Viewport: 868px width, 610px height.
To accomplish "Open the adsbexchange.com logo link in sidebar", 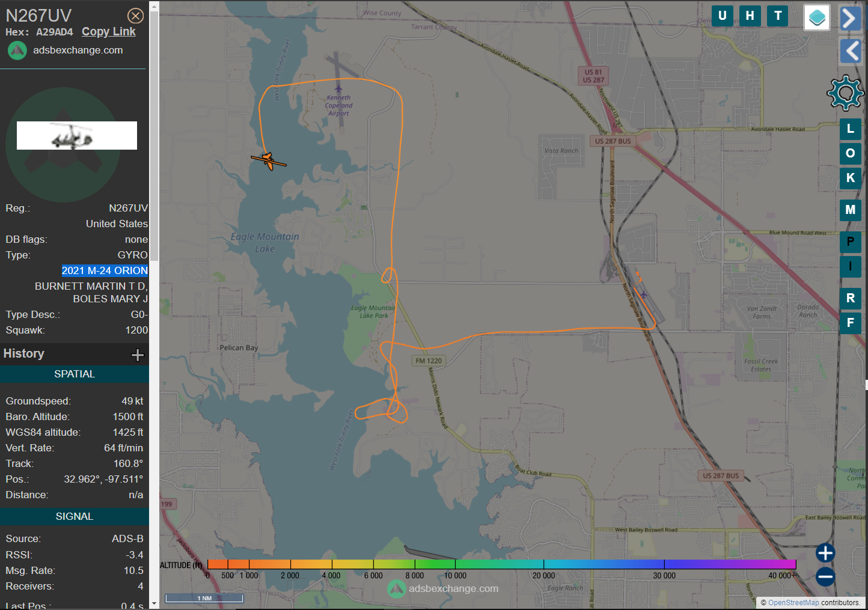I will coord(66,50).
